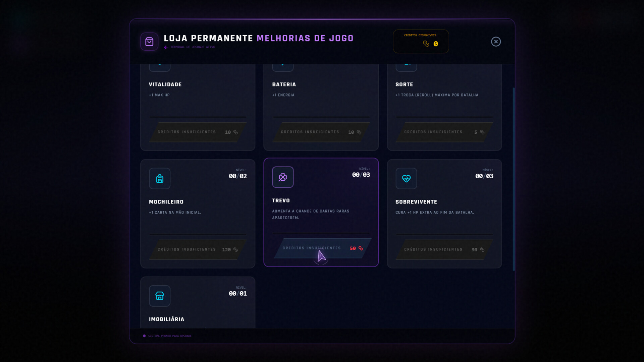644x362 pixels.
Task: Click the shopping bag store icon
Action: point(149,42)
